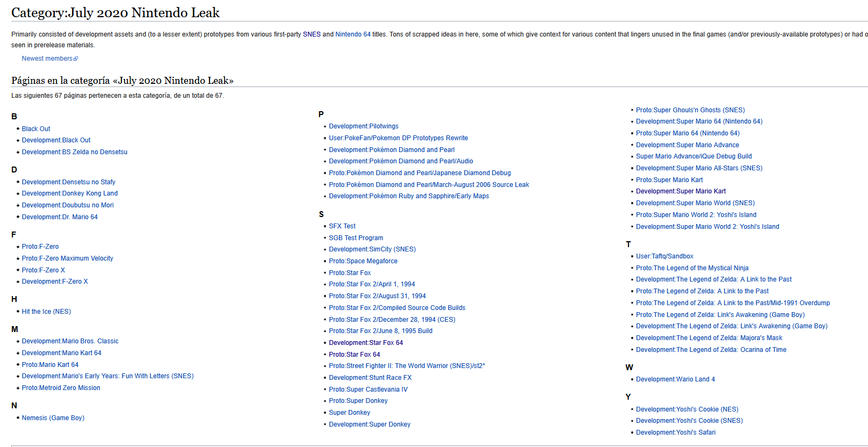Open Development:Black Out

(x=56, y=140)
